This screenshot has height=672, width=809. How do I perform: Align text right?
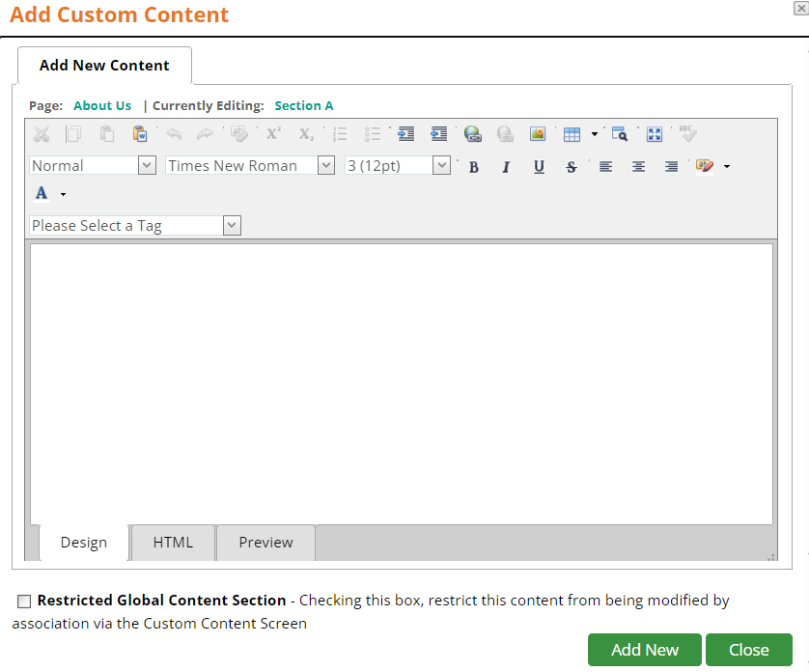tap(671, 167)
